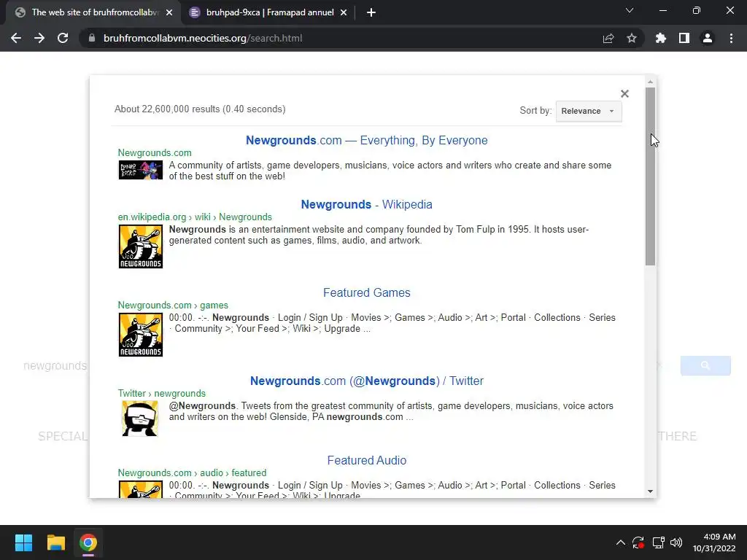This screenshot has width=747, height=560.
Task: Switch to the bruhpad-9xca Framapad tab
Action: pos(270,12)
